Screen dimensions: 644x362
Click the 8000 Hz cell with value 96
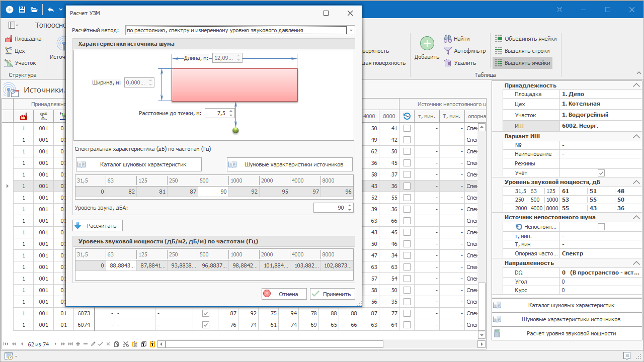(x=337, y=193)
